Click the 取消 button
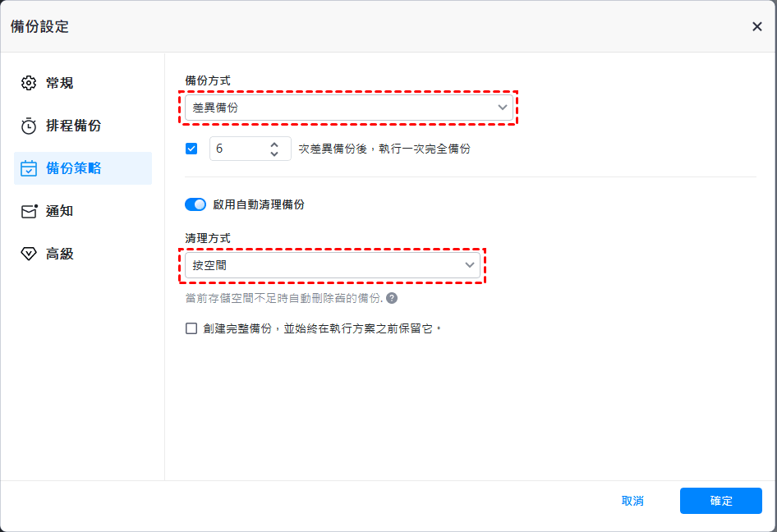Viewport: 777px width, 532px height. (x=632, y=501)
